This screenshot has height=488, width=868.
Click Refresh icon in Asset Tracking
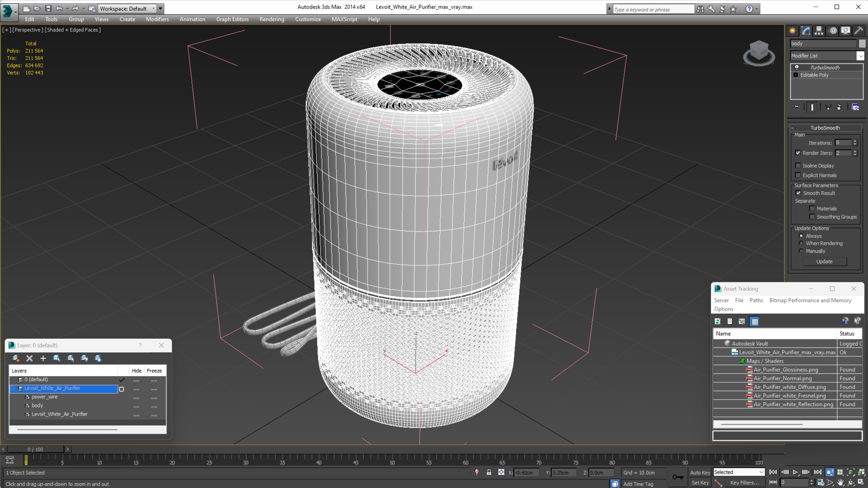[x=717, y=321]
